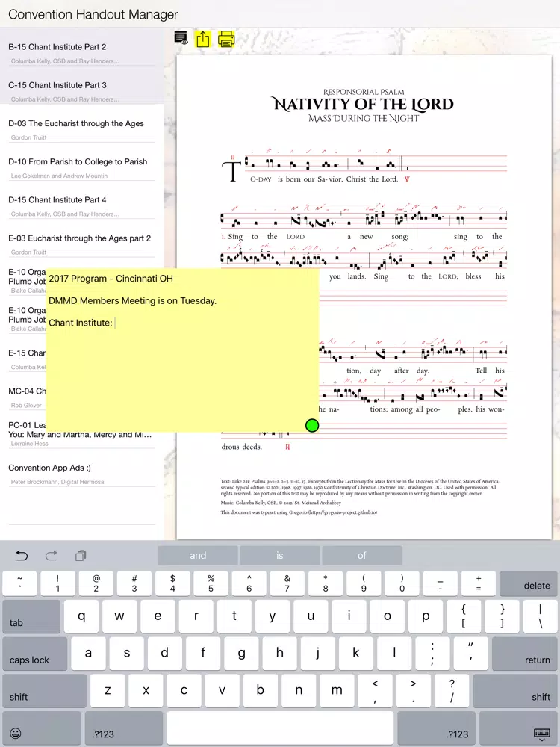Toggle the document view eye icon
This screenshot has width=560, height=747.
181,38
